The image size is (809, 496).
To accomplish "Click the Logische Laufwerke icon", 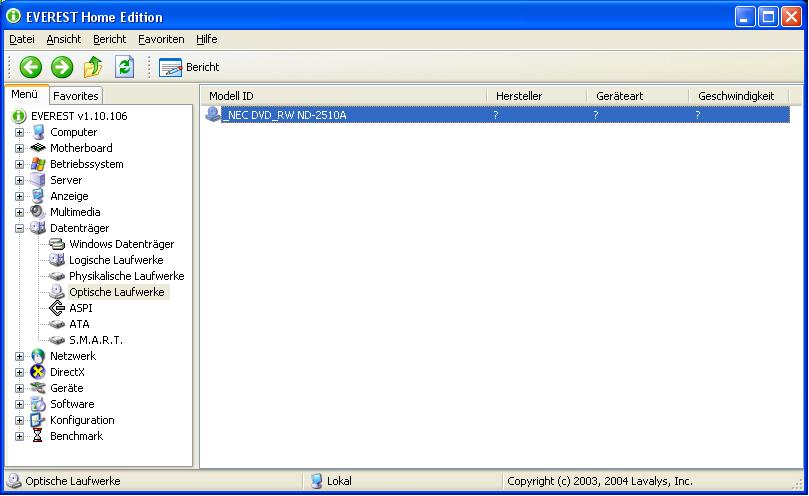I will coord(57,260).
